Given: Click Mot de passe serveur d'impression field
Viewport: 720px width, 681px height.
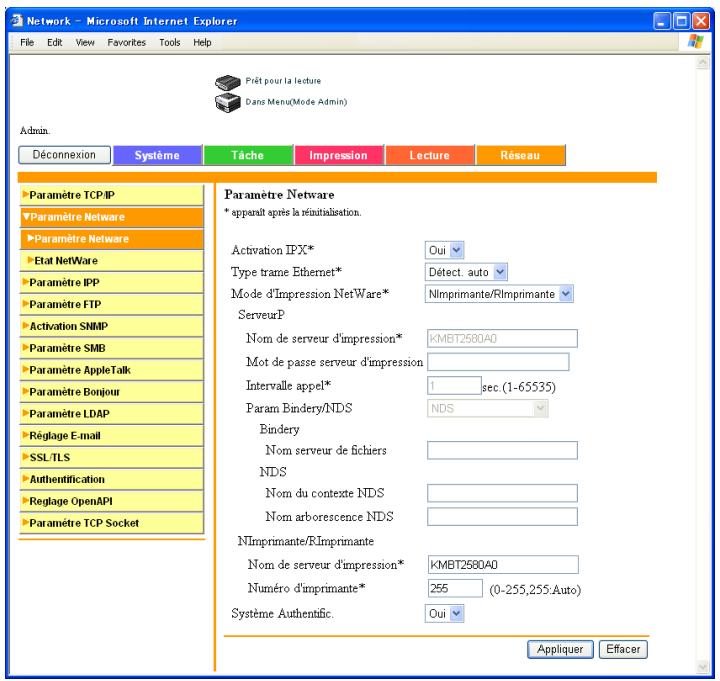Looking at the screenshot, I should click(x=498, y=362).
